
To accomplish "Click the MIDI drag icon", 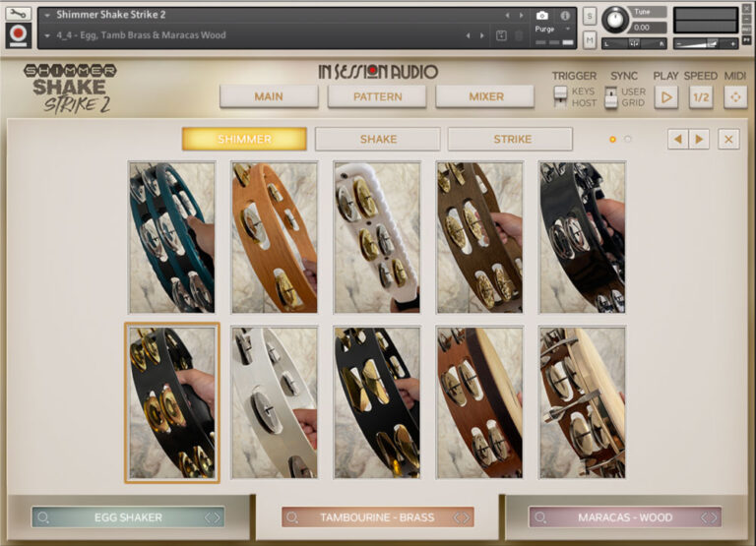I will tap(735, 97).
